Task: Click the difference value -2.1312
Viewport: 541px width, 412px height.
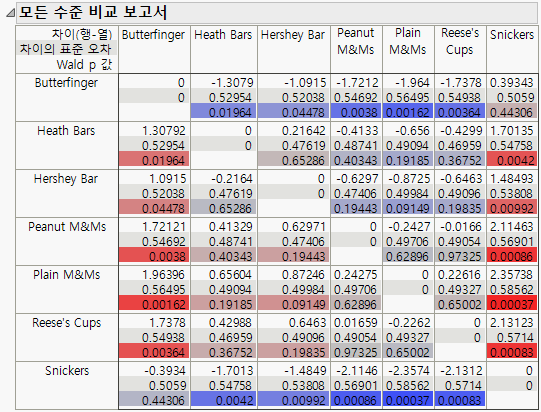Action: tap(461, 371)
